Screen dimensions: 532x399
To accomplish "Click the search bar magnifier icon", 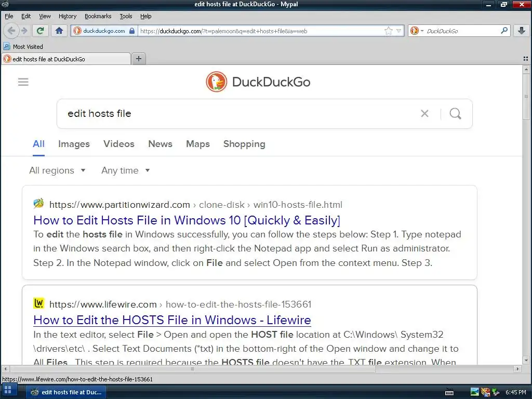I will 504,31.
